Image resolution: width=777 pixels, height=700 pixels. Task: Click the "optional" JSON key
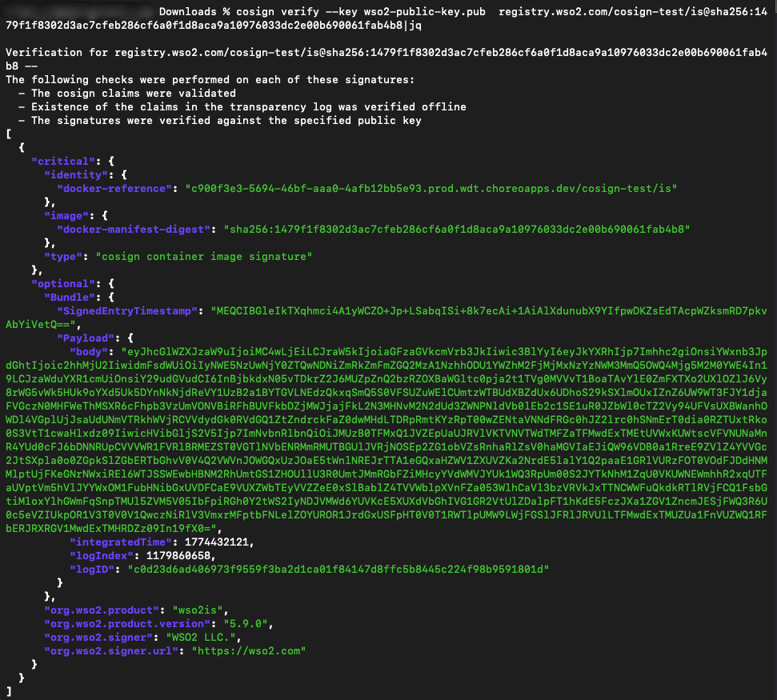click(x=63, y=284)
